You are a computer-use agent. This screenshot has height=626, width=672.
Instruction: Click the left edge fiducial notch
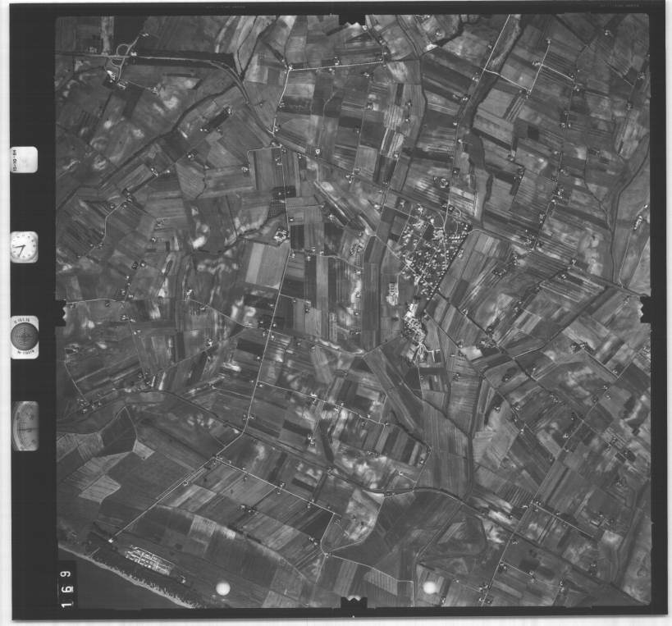58,313
